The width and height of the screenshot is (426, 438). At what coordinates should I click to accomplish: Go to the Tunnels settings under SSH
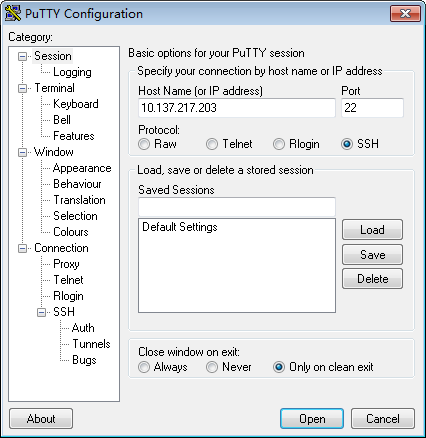(91, 344)
